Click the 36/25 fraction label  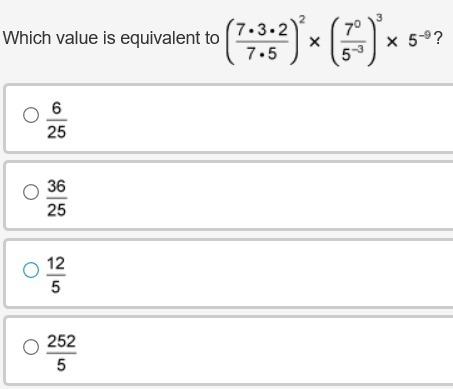pyautogui.click(x=57, y=198)
